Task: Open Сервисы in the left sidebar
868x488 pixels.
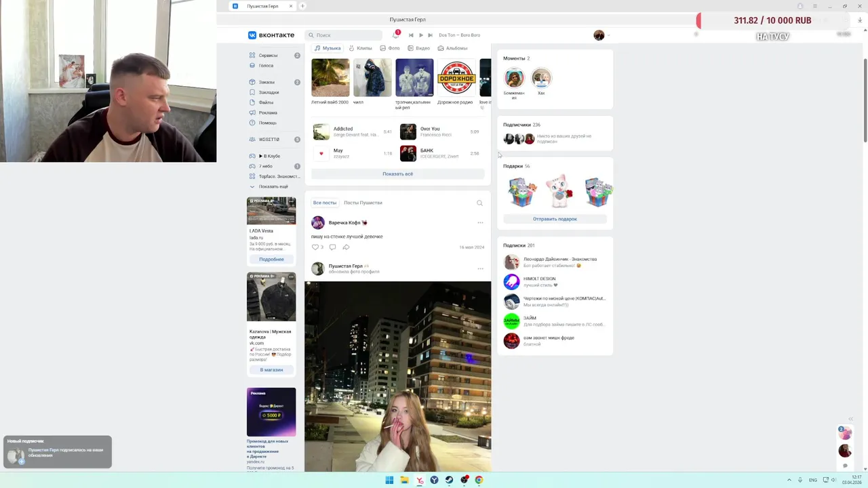Action: [x=274, y=56]
